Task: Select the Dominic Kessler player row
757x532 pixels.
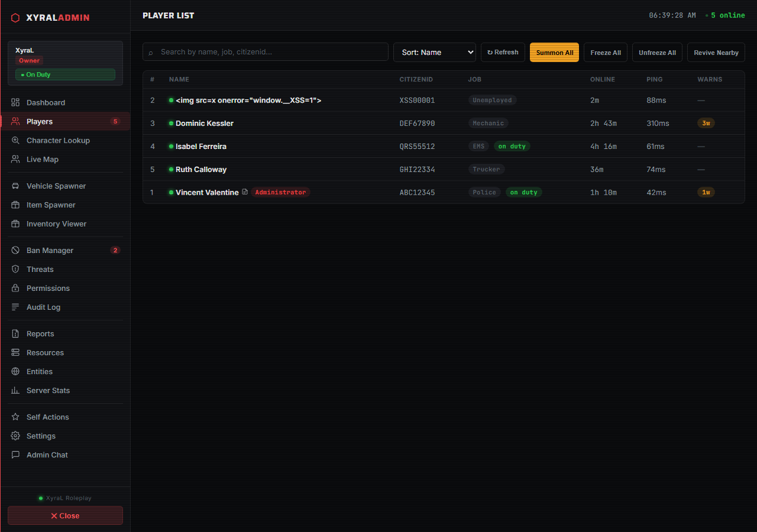Action: tap(444, 123)
